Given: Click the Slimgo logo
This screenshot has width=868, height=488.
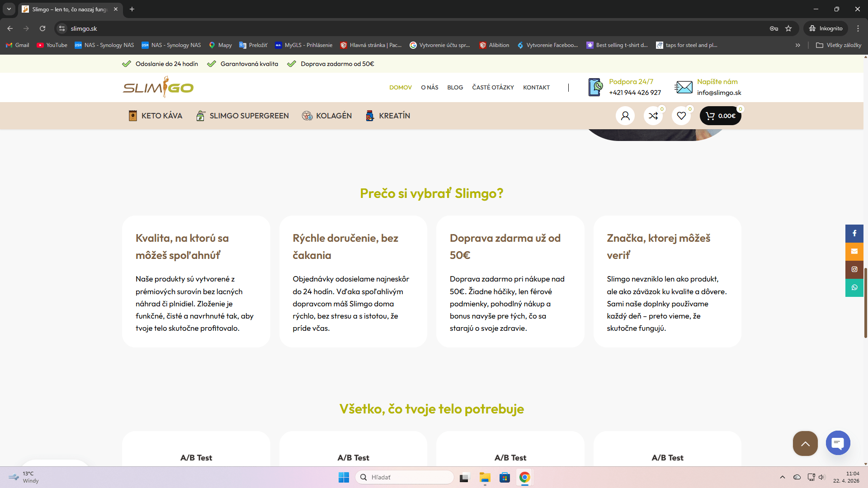Looking at the screenshot, I should coord(158,87).
